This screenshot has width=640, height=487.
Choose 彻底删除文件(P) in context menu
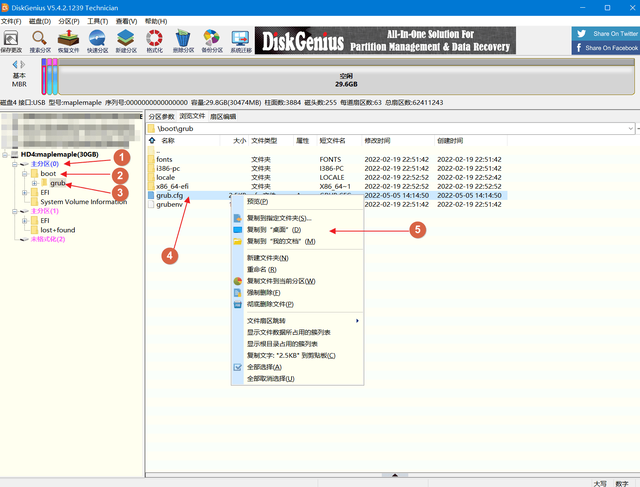[297, 304]
